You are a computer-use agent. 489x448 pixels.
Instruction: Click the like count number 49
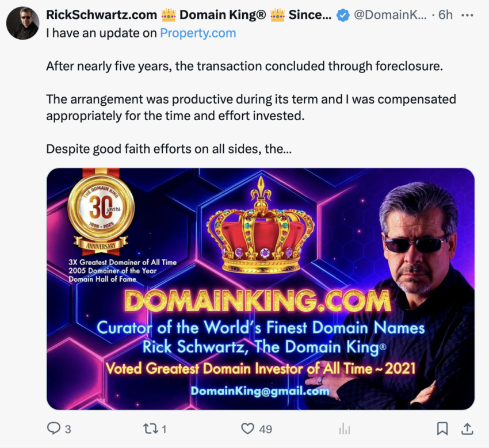265,429
